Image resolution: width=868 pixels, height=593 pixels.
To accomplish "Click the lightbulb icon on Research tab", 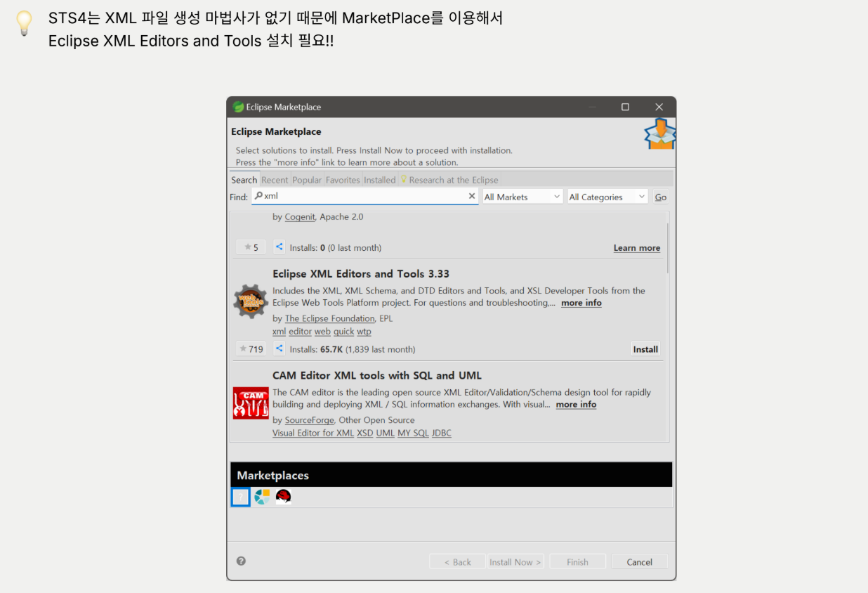I will point(404,180).
